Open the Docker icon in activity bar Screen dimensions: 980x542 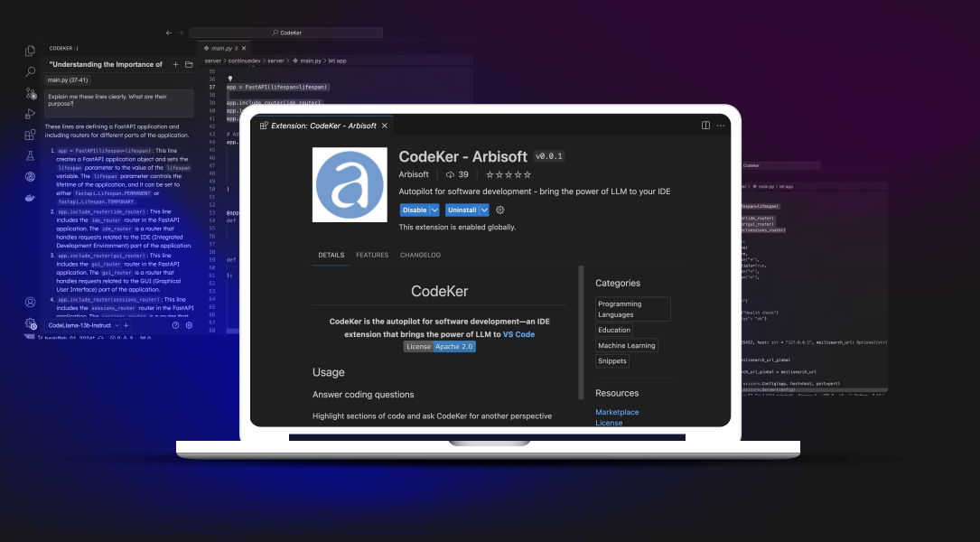(x=30, y=197)
